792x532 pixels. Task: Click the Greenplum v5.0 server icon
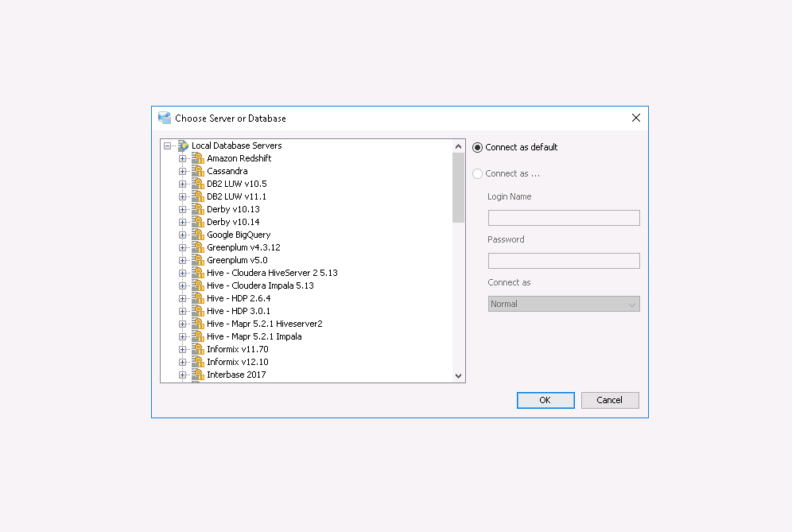tap(198, 260)
